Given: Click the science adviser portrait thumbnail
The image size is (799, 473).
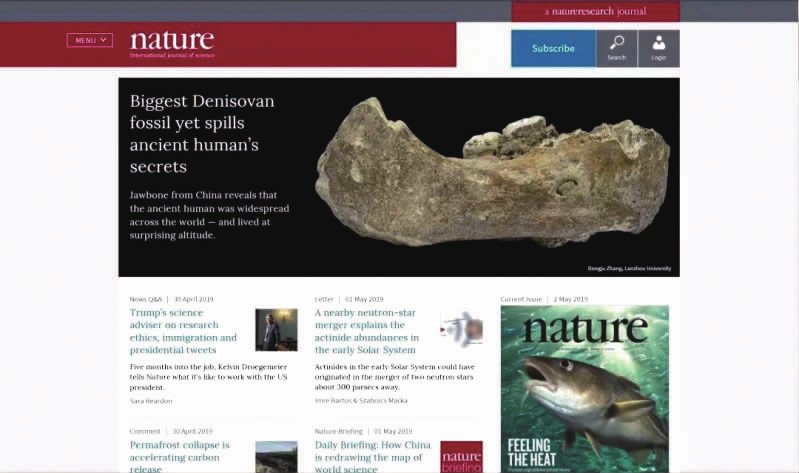Looking at the screenshot, I should [x=276, y=330].
